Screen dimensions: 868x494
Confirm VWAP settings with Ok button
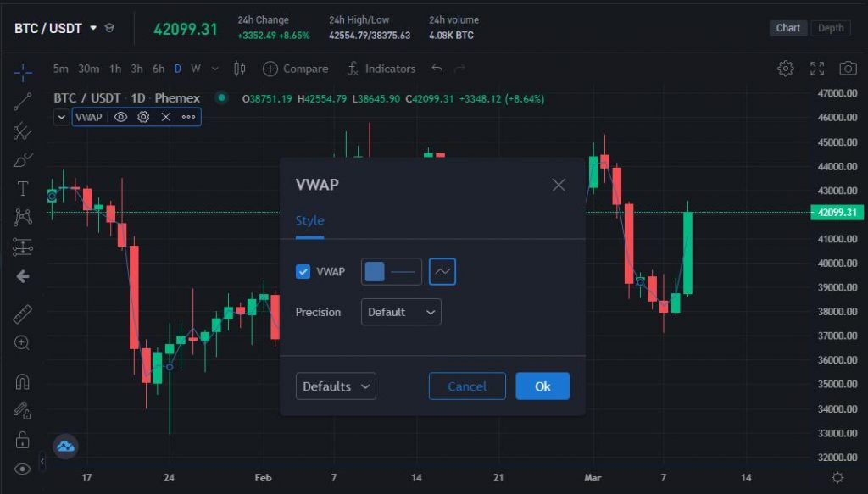pyautogui.click(x=542, y=386)
